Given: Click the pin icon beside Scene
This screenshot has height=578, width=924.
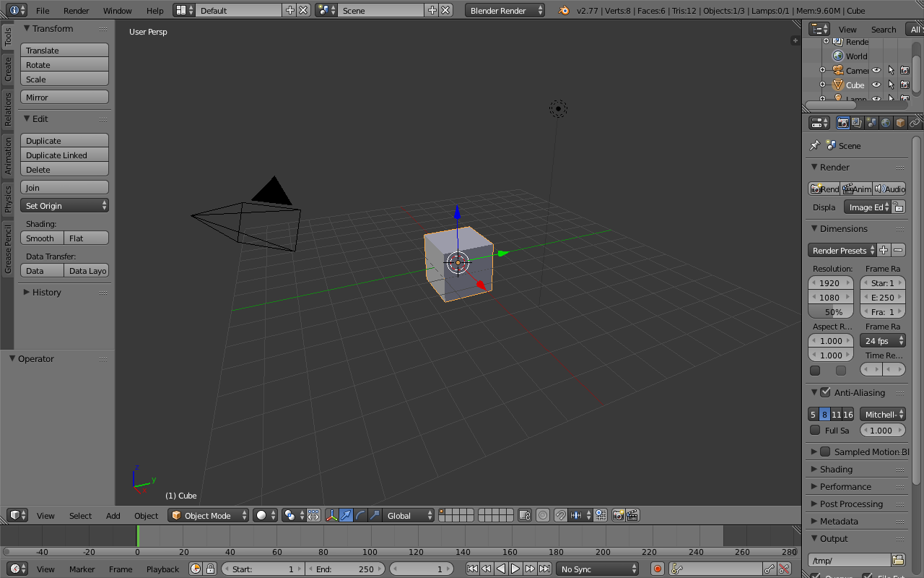Looking at the screenshot, I should click(815, 145).
